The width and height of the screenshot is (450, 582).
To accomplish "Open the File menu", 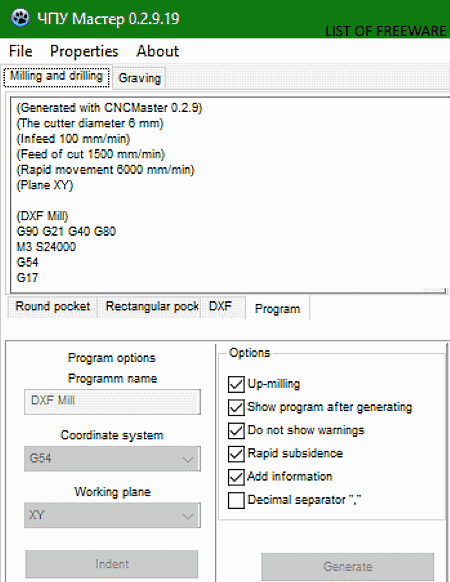I will (20, 51).
